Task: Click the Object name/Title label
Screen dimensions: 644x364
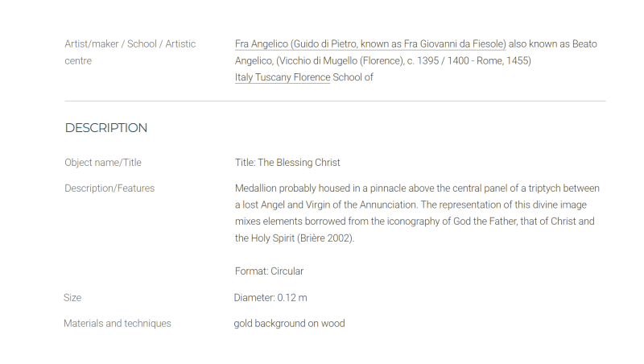Action: click(x=103, y=163)
